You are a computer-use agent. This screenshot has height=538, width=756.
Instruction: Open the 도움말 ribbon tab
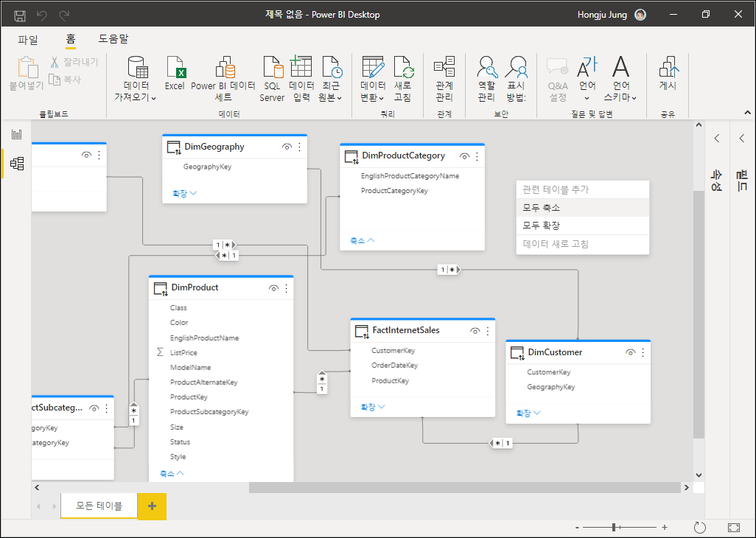coord(113,39)
